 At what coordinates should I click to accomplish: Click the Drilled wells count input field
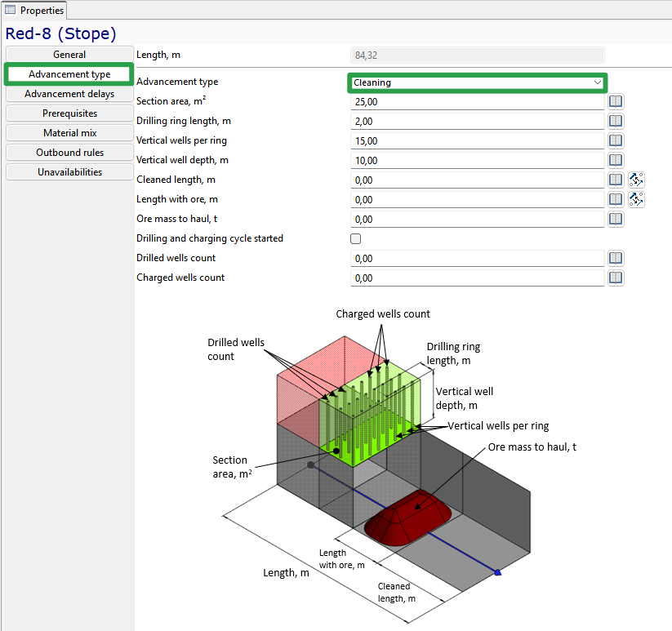click(478, 259)
